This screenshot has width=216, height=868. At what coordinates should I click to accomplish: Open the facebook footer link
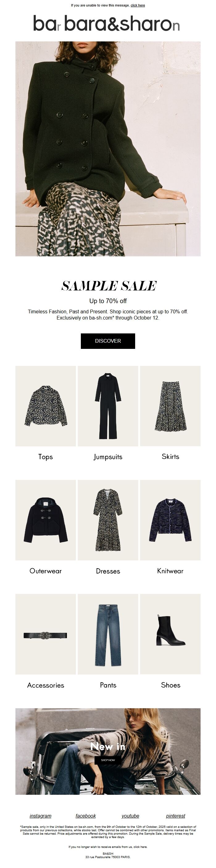tap(86, 816)
